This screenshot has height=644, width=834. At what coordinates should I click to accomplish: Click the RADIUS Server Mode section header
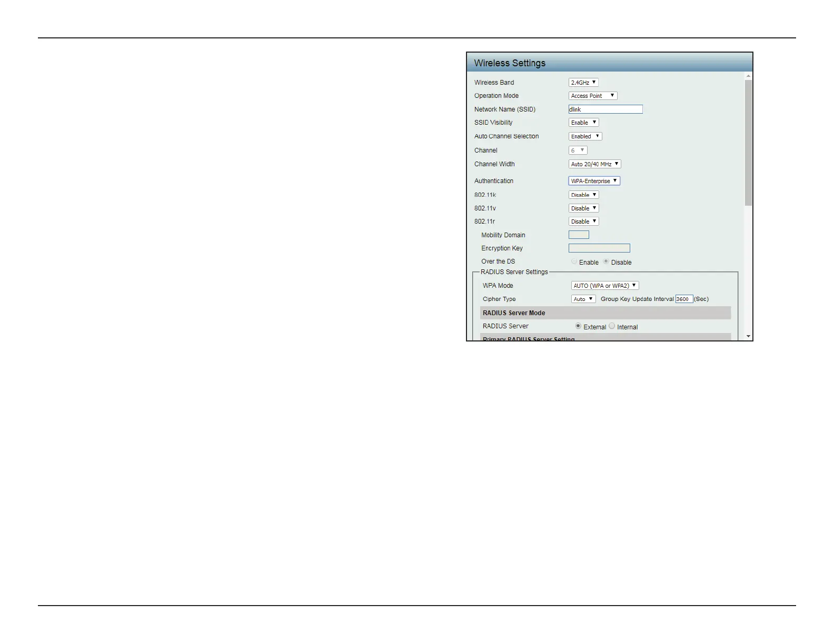[x=605, y=313]
